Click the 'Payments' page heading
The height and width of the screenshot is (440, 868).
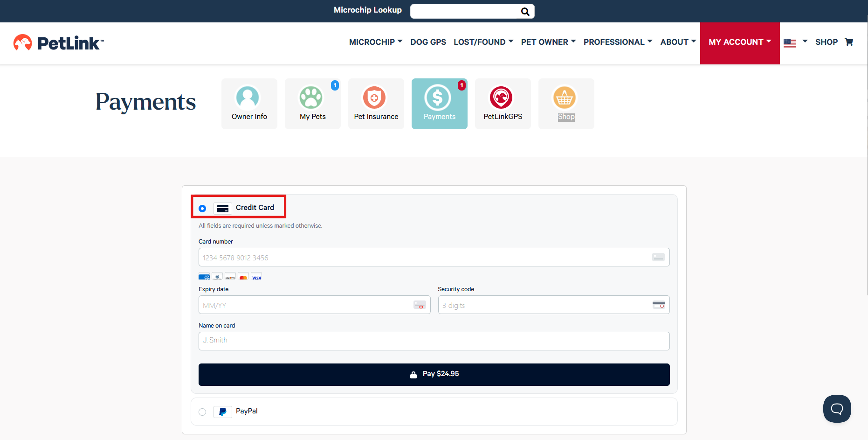tap(145, 102)
